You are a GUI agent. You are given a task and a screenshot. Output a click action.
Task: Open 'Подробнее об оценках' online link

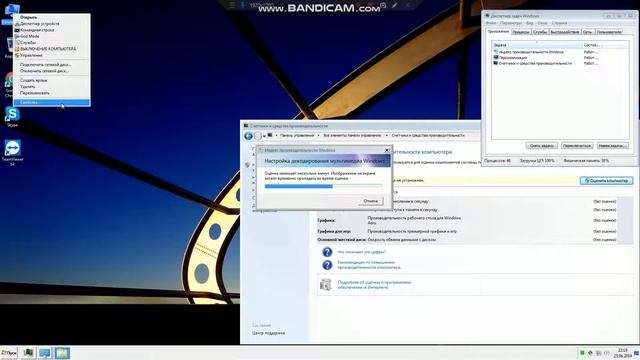[374, 285]
